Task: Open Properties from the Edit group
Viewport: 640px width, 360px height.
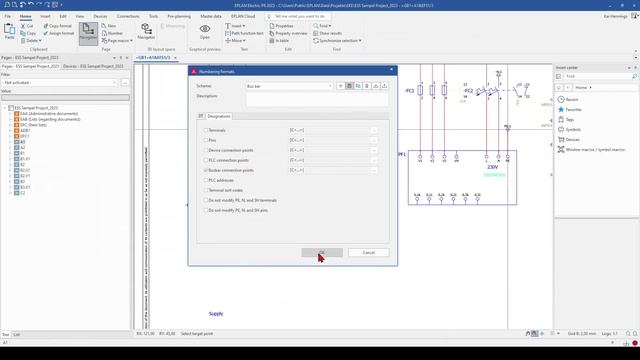Action: (x=272, y=26)
